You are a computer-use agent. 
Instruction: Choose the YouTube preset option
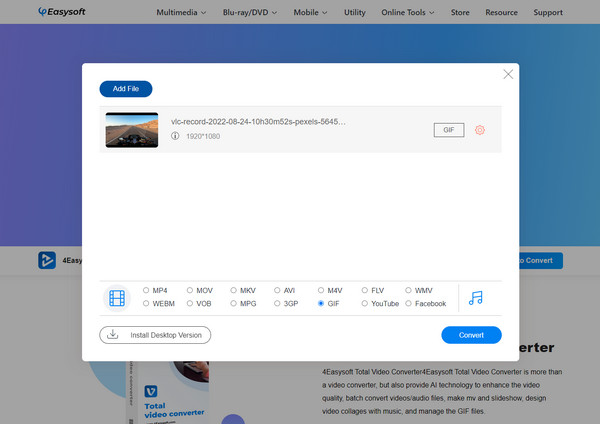pos(380,303)
